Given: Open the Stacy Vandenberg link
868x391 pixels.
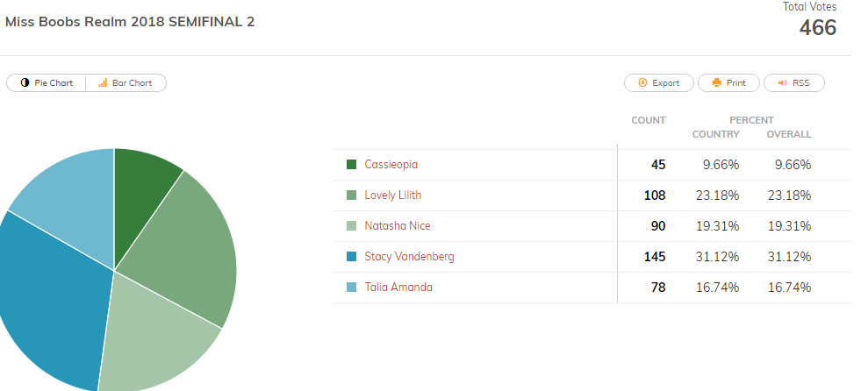Looking at the screenshot, I should 409,257.
